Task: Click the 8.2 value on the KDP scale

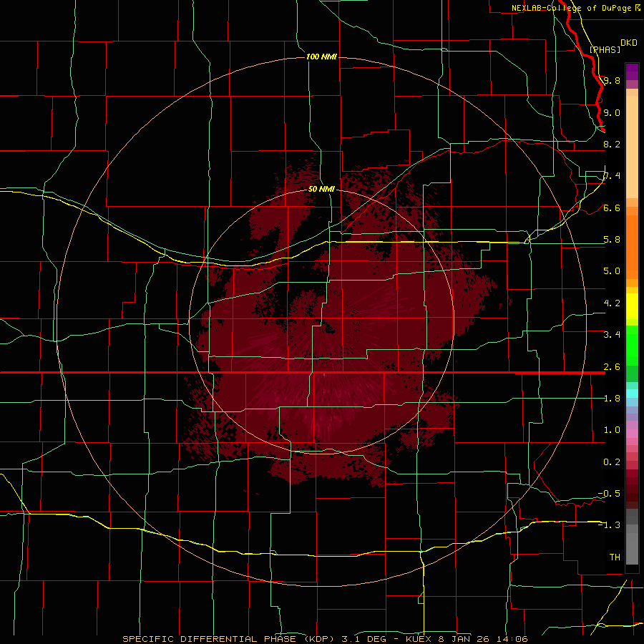Action: [x=612, y=144]
